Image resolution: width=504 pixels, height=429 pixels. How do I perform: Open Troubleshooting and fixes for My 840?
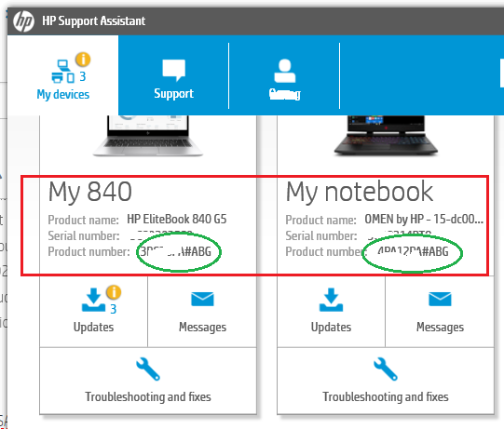[148, 381]
